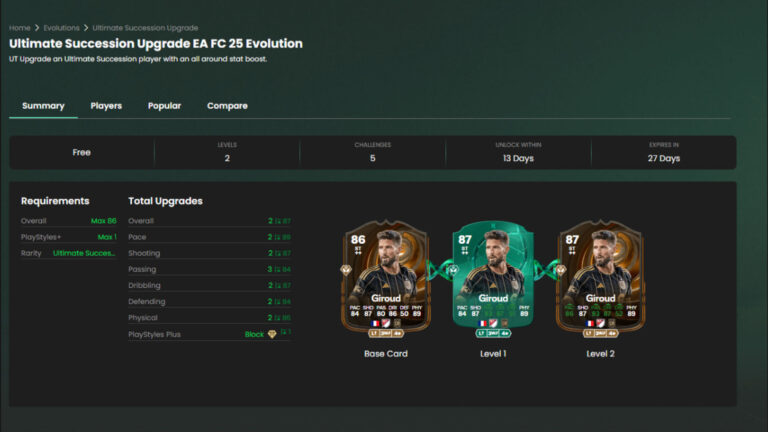Click the page title 'Ultimate Succession Upgrade EA FC 25 Evolution'

(156, 44)
